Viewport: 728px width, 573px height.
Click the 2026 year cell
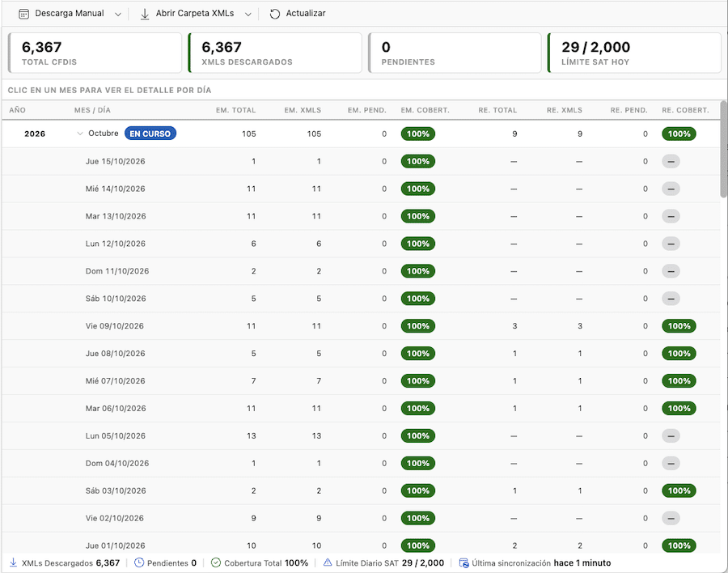(x=35, y=134)
